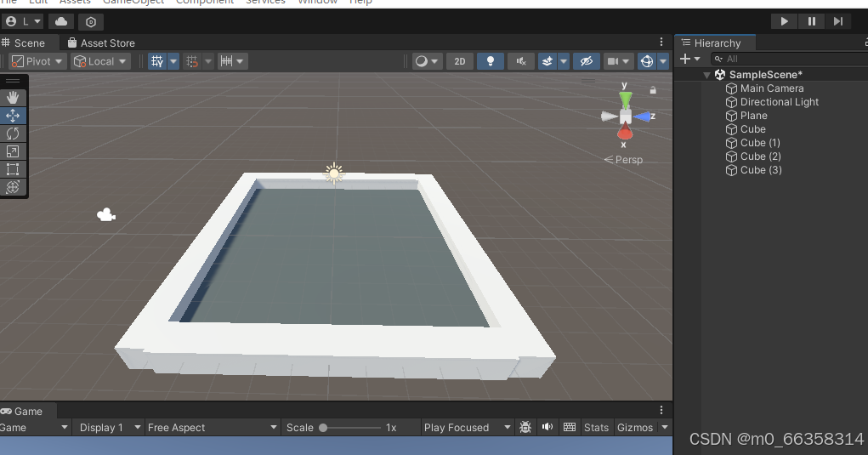
Task: Collapse the SampleScene tree
Action: click(x=707, y=75)
